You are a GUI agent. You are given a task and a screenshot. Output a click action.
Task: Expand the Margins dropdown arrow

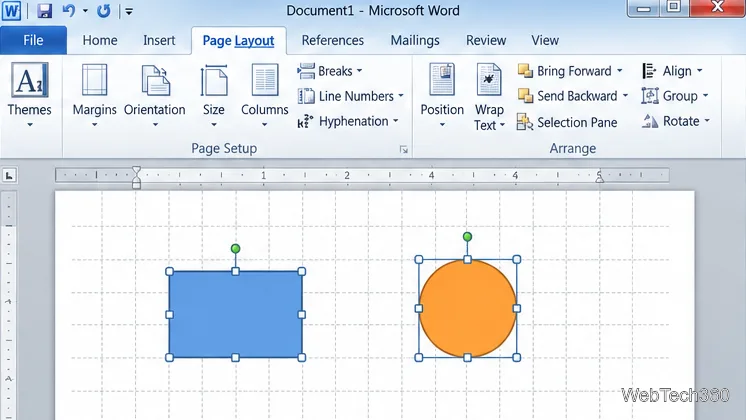(94, 125)
